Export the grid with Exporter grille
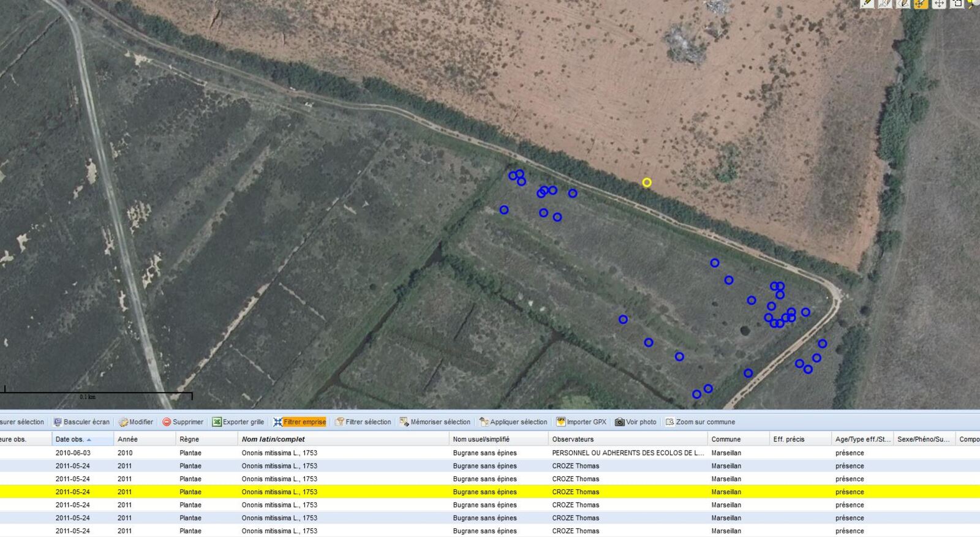The height and width of the screenshot is (537, 980). coord(238,422)
